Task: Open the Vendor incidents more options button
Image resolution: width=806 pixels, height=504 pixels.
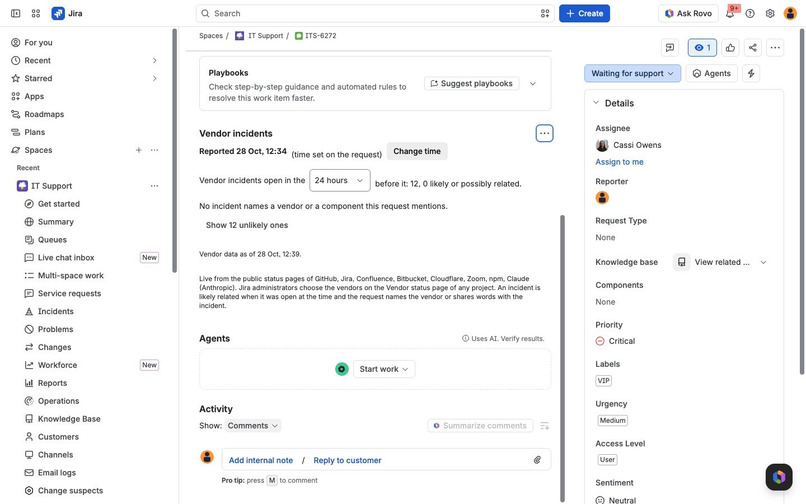Action: (x=544, y=134)
